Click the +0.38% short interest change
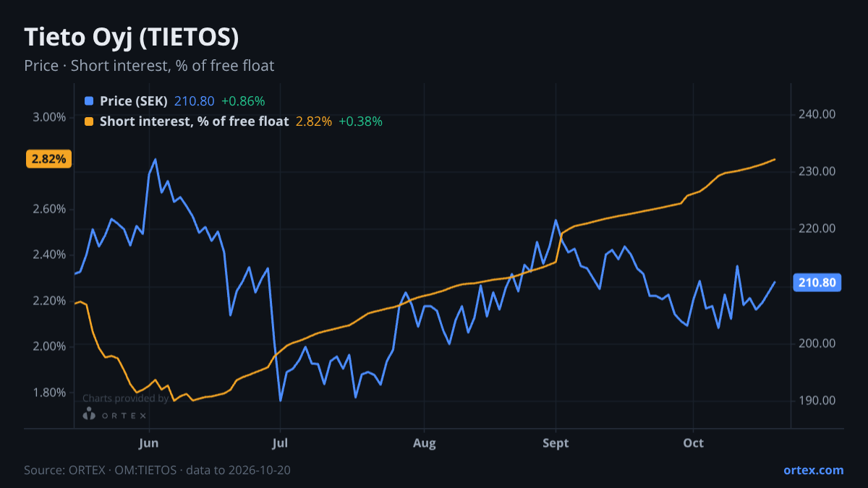Image resolution: width=868 pixels, height=488 pixels. click(360, 121)
